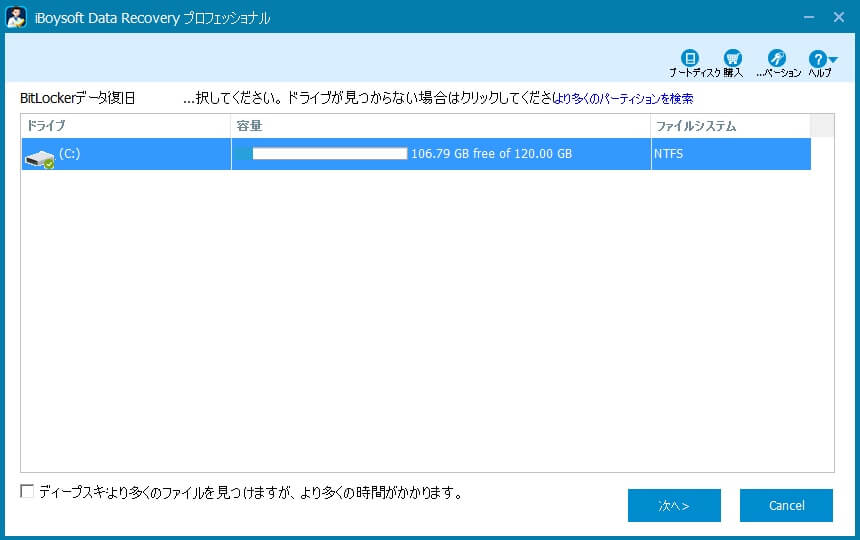Follow the より多くのパーティションを検索 link
The width and height of the screenshot is (860, 540).
[x=624, y=99]
